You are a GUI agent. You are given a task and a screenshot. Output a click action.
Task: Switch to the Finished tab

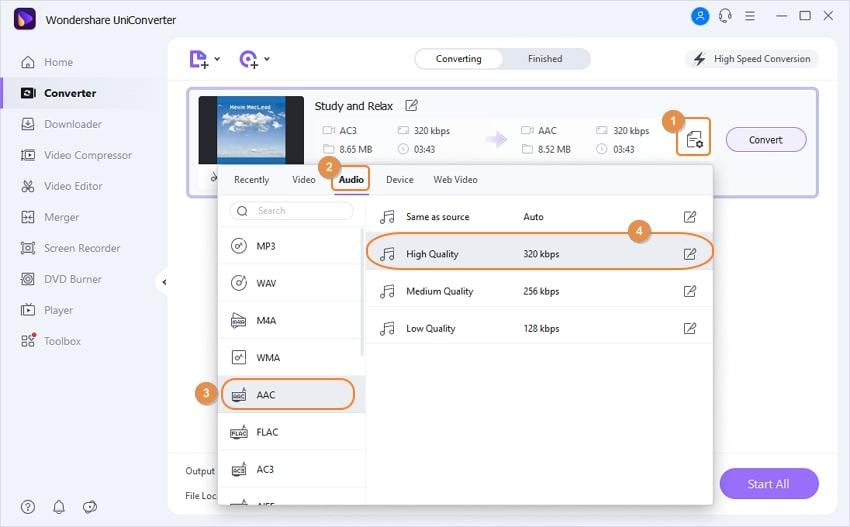(545, 59)
